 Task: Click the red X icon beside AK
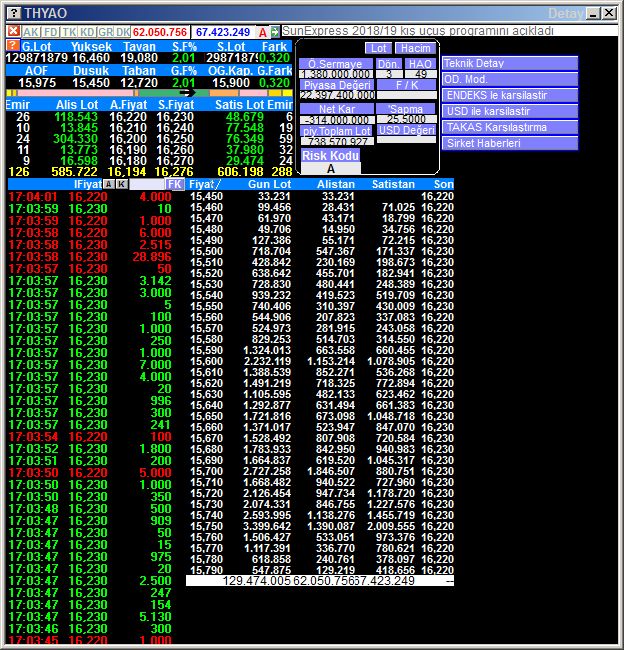14,32
